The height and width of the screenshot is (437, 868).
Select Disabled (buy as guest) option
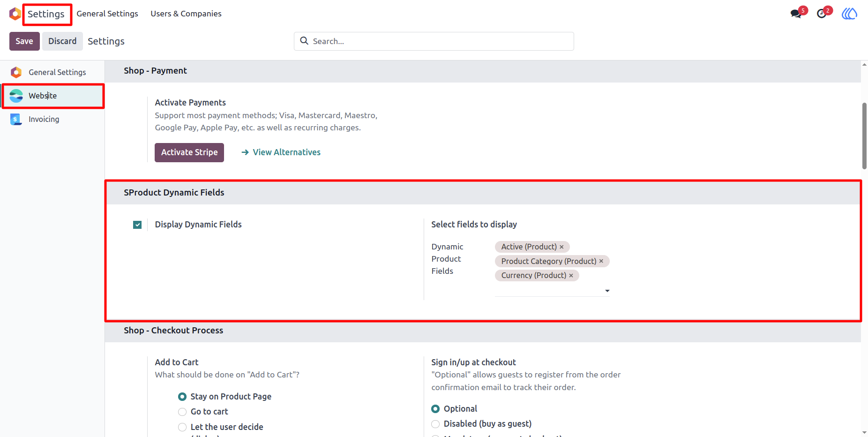coord(435,424)
